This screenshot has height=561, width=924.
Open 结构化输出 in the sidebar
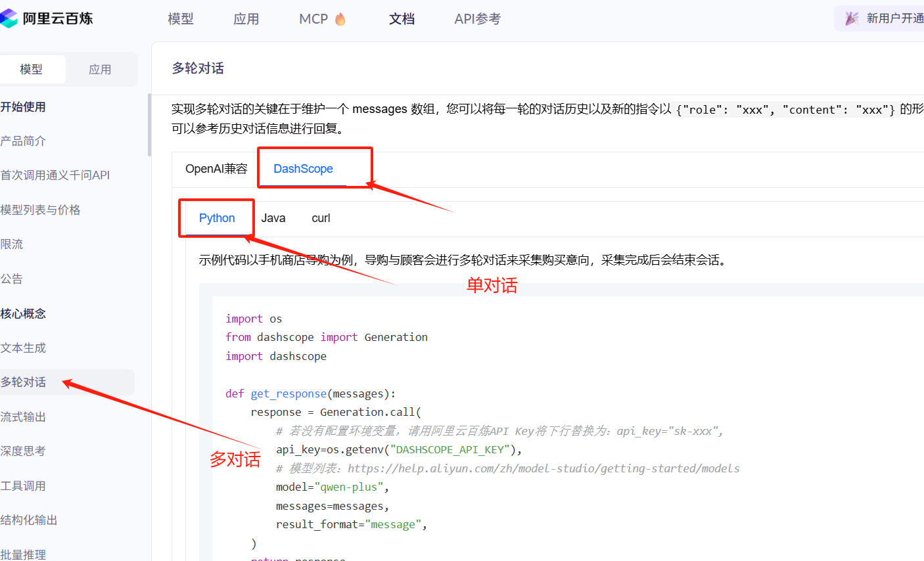29,520
